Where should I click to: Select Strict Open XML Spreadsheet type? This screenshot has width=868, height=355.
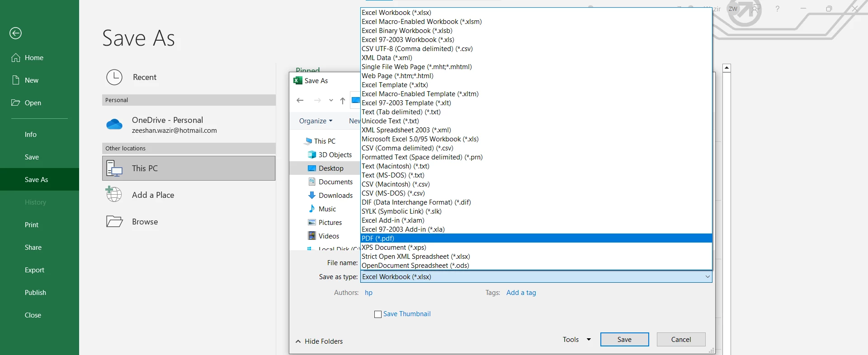click(536, 257)
